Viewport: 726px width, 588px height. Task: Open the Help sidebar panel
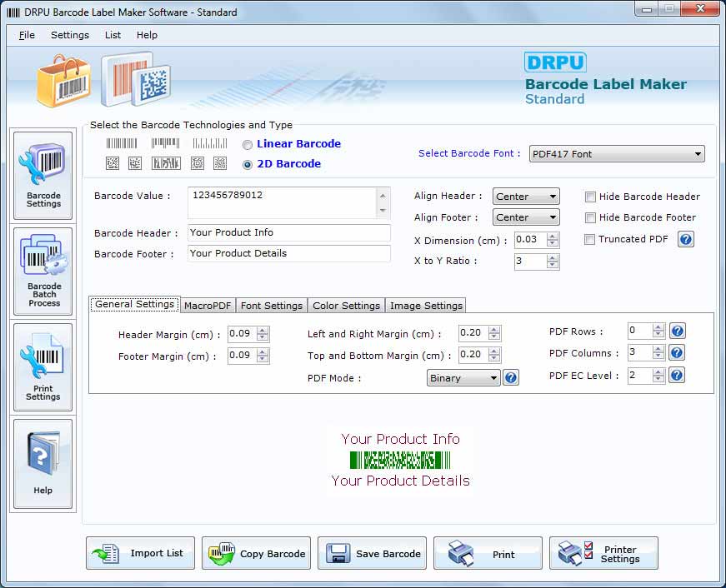click(x=43, y=464)
